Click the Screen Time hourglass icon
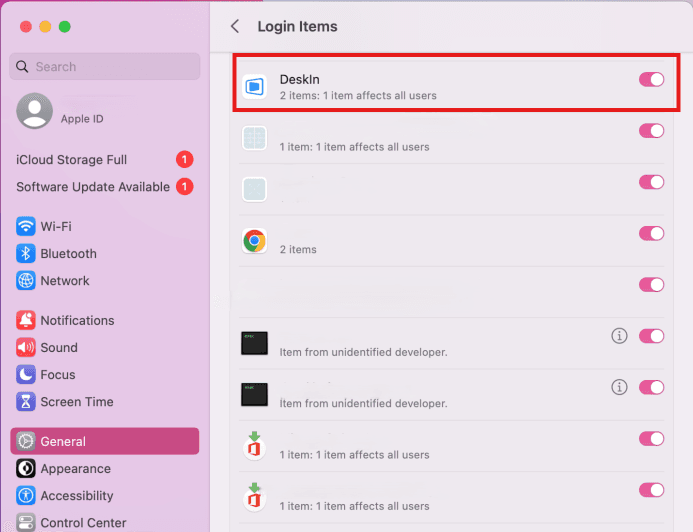Viewport: 693px width, 532px height. [26, 402]
